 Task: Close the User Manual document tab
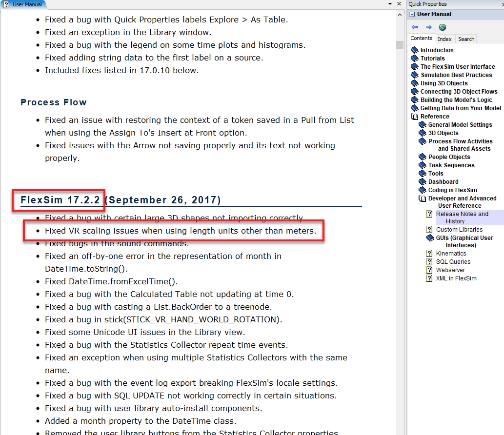tap(400, 4)
